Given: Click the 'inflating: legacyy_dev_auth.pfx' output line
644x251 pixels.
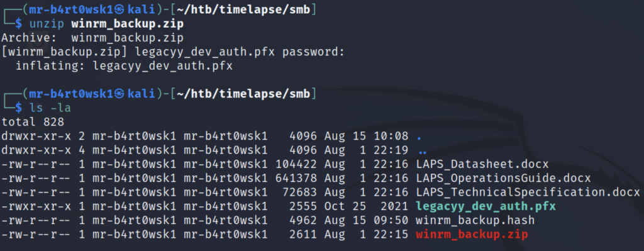Looking at the screenshot, I should pos(124,66).
